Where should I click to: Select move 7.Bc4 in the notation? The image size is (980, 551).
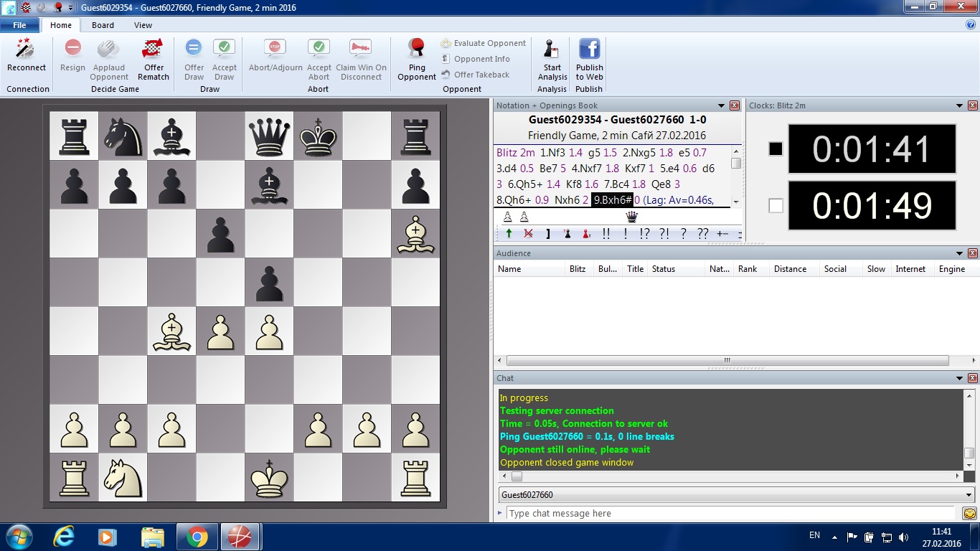pyautogui.click(x=616, y=184)
